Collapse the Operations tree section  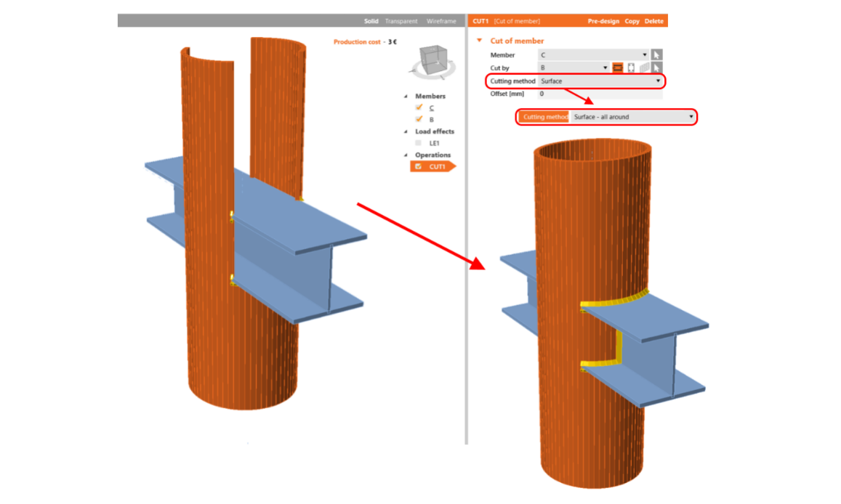[407, 155]
